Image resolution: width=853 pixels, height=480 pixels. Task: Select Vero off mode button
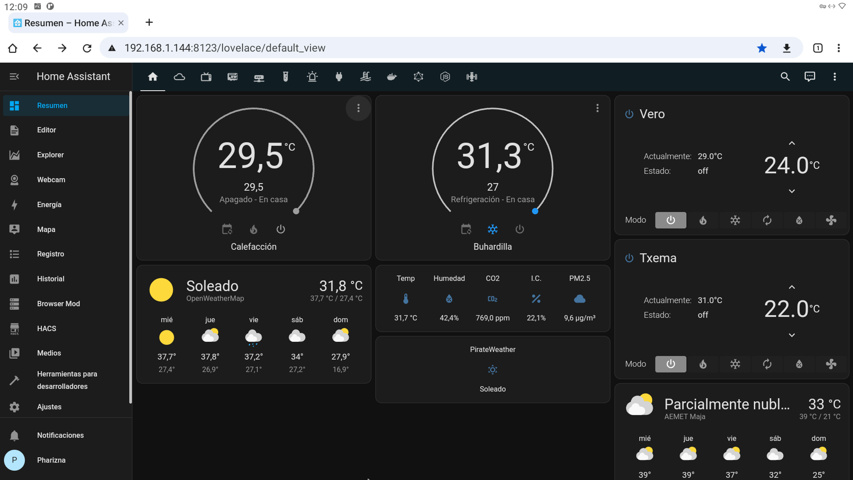[670, 220]
